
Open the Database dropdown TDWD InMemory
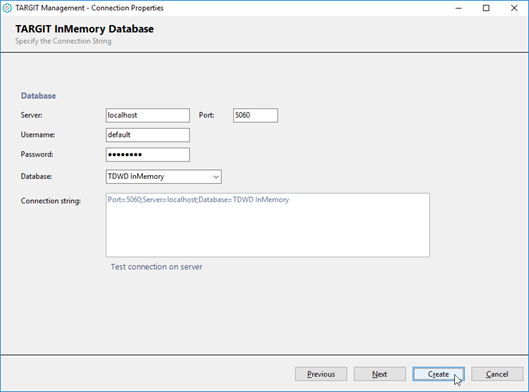point(164,177)
